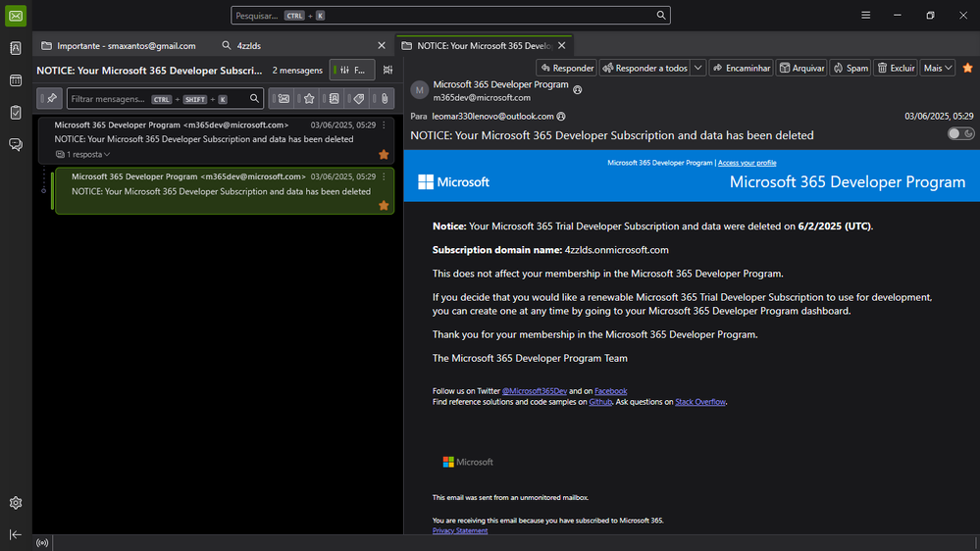
Task: Open Responder a todos dropdown arrow
Action: [x=698, y=68]
